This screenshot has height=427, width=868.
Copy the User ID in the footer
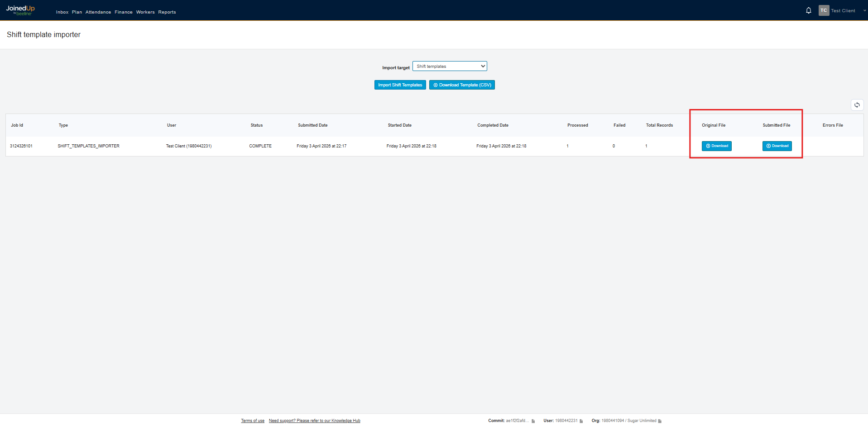581,421
